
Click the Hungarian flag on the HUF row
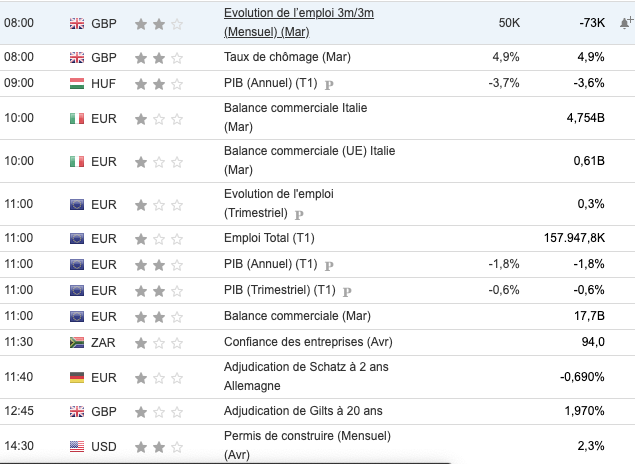tap(77, 83)
